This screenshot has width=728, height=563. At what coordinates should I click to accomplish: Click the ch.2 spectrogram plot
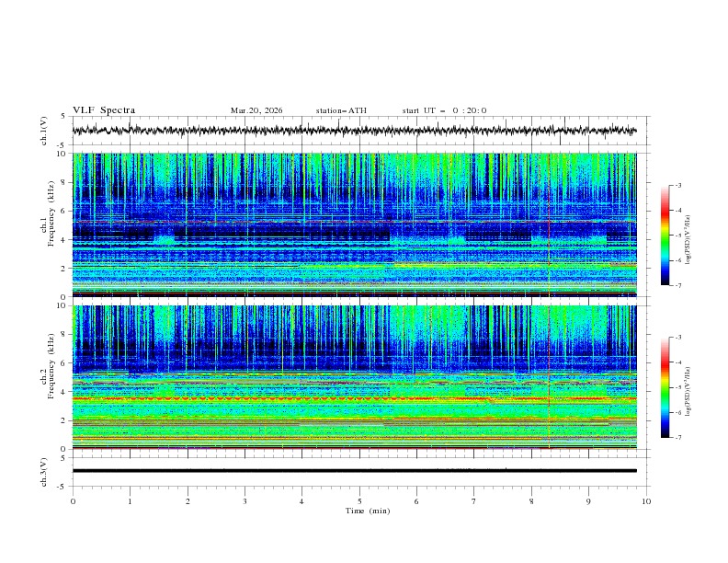354,377
